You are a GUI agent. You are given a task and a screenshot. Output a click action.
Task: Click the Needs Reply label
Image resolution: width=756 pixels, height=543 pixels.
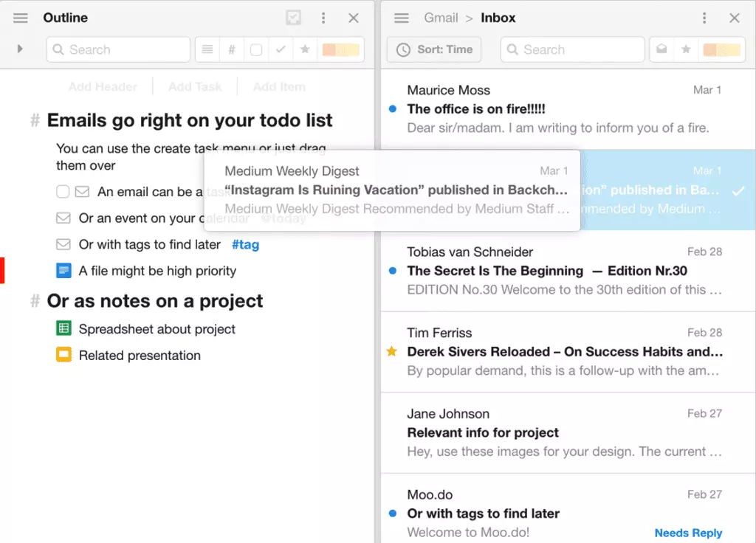click(x=688, y=533)
